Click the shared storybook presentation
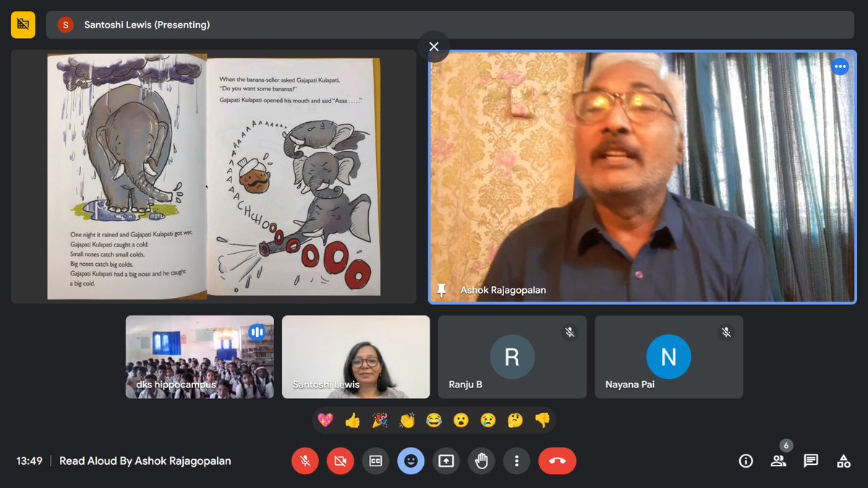Screen dimensions: 868x488 click(x=213, y=176)
